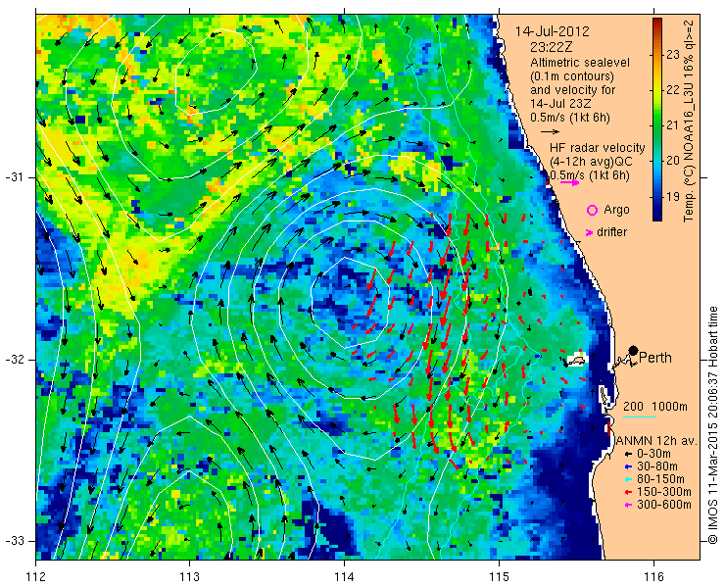Click the 30-80m depth label

[x=656, y=466]
